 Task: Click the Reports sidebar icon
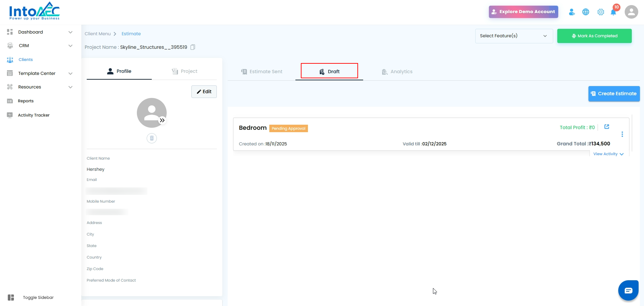[x=10, y=101]
